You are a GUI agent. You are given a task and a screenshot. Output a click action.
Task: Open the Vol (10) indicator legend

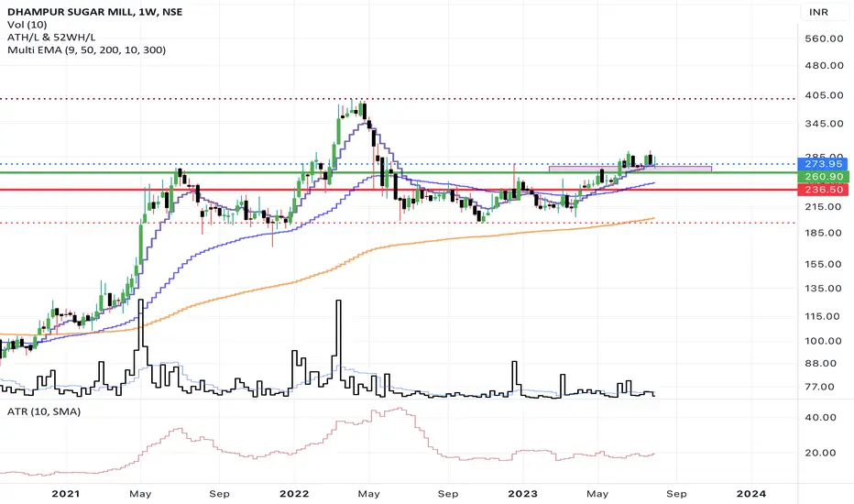[x=27, y=25]
